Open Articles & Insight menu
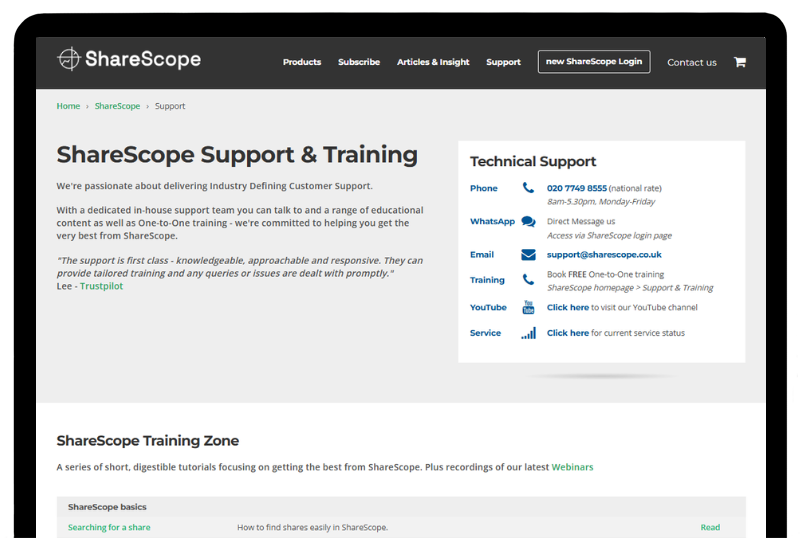 [x=433, y=62]
